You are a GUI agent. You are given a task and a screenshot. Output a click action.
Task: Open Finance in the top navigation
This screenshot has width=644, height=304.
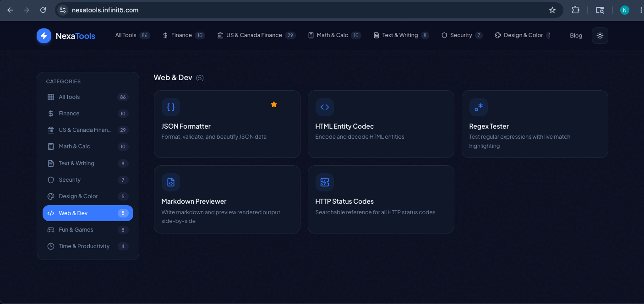tap(184, 35)
